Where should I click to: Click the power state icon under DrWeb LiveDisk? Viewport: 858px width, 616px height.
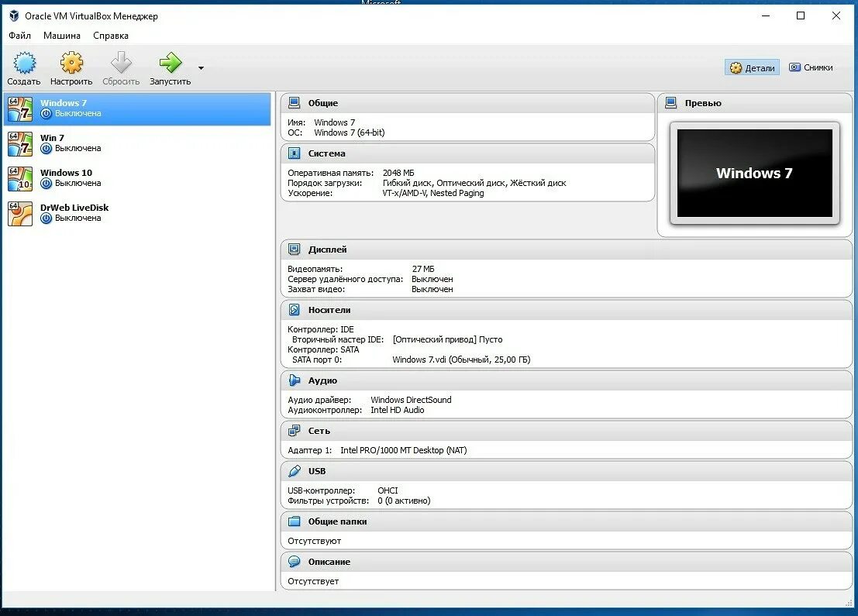click(47, 219)
